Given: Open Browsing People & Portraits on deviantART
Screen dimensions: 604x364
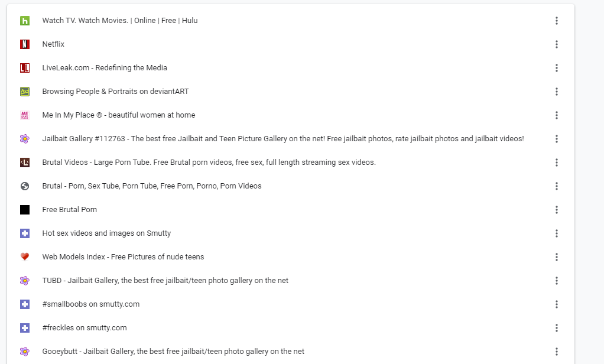Looking at the screenshot, I should (x=115, y=92).
